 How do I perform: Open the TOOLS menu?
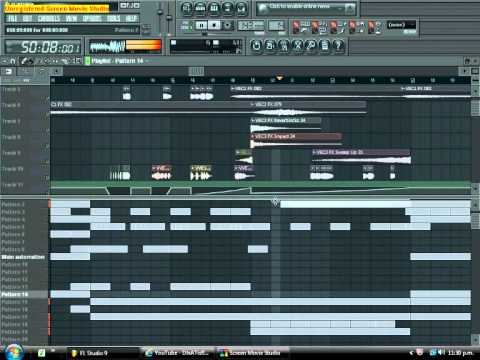click(x=113, y=18)
